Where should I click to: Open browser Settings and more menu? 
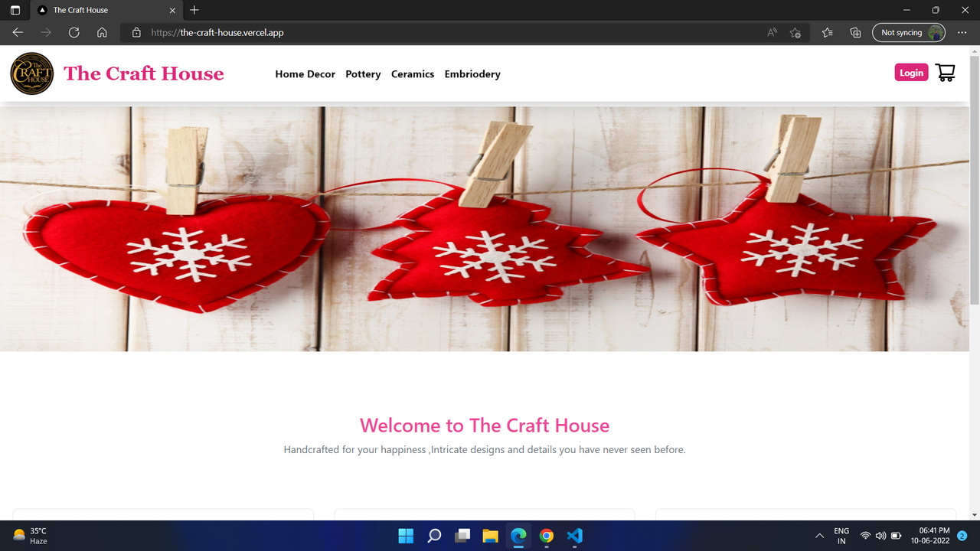(x=962, y=33)
